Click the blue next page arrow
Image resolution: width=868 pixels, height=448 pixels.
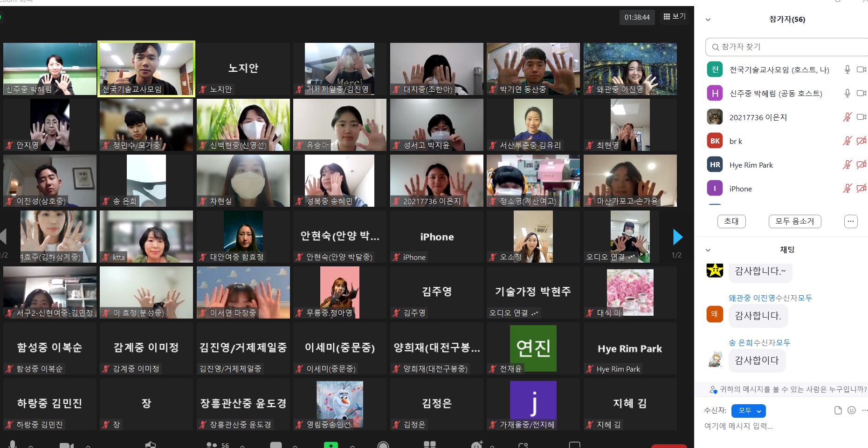click(x=677, y=237)
